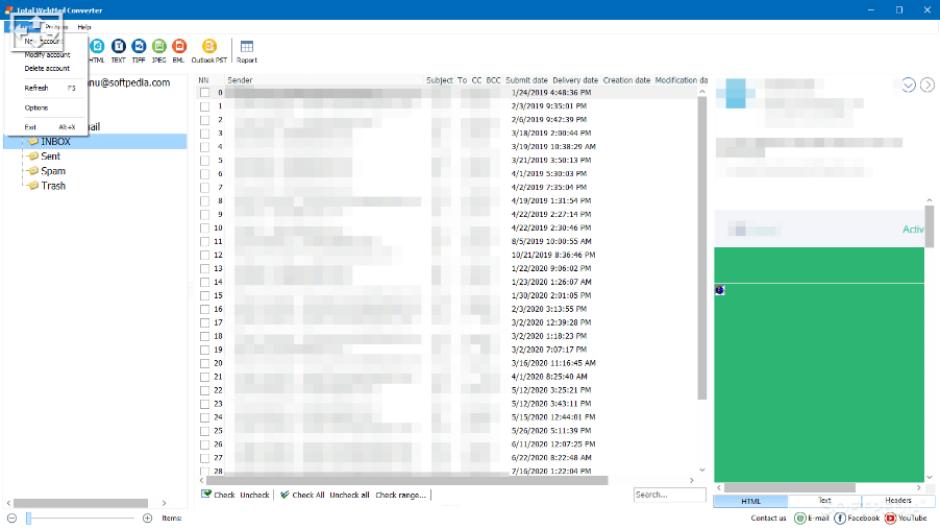Tick the checkbox for message 24
This screenshot has height=529, width=940.
(x=205, y=417)
